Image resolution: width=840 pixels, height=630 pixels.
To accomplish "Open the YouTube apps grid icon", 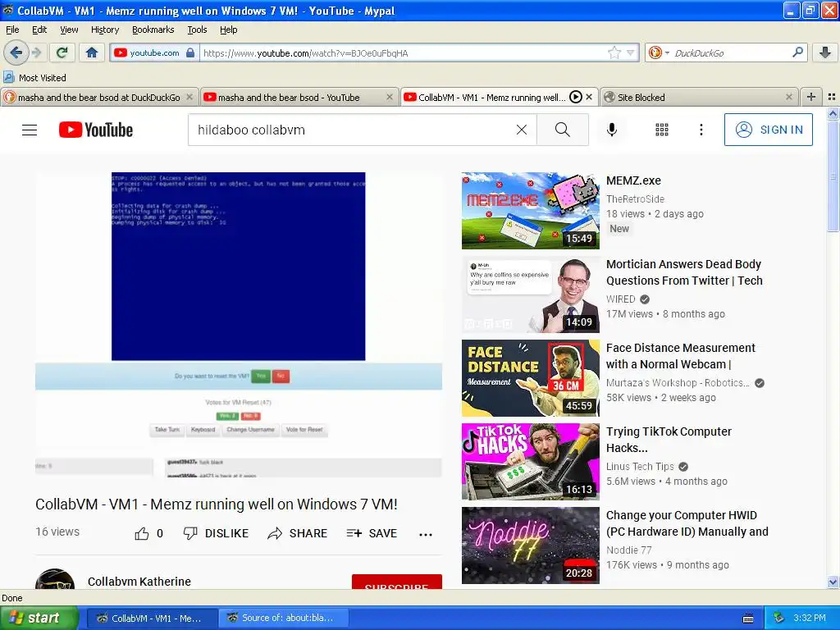I will (x=662, y=130).
